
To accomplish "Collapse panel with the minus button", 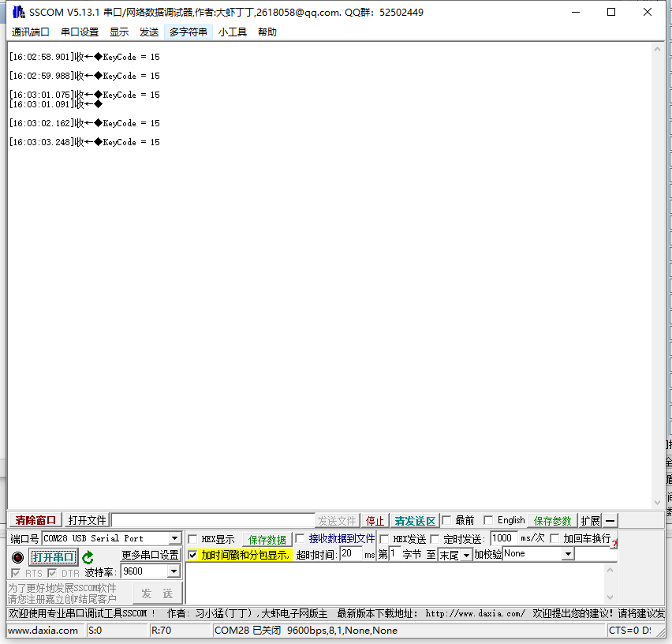I will (610, 521).
